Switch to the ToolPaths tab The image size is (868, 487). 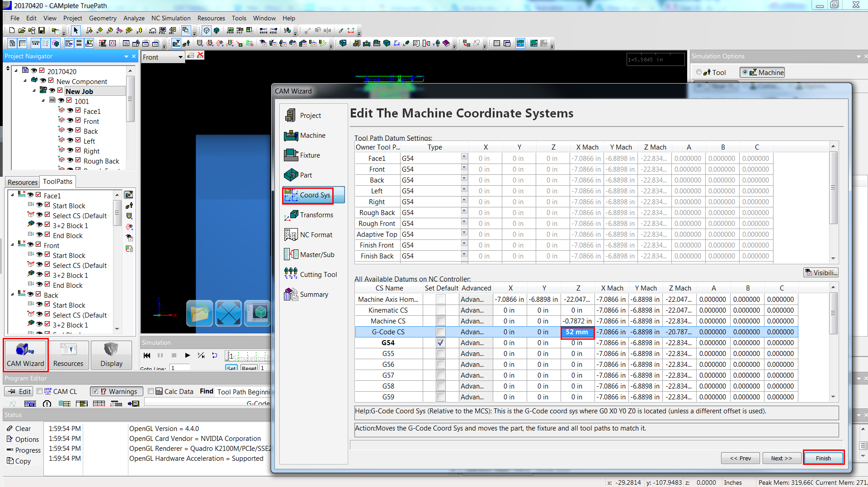(x=57, y=182)
